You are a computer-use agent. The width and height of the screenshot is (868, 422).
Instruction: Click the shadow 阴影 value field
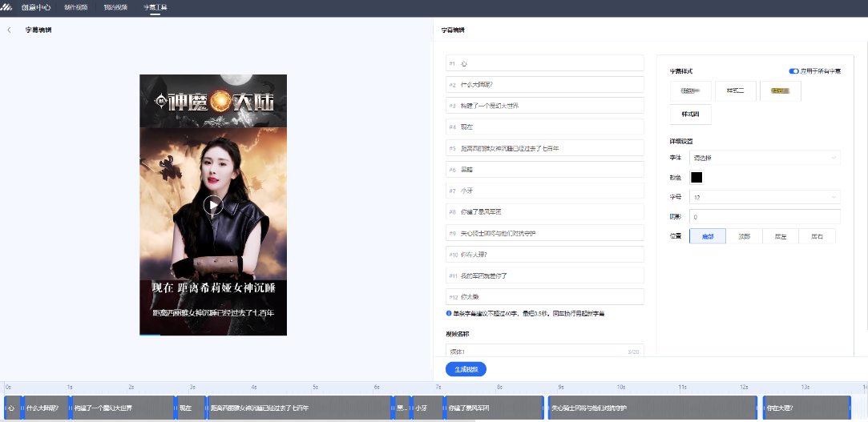pos(764,217)
